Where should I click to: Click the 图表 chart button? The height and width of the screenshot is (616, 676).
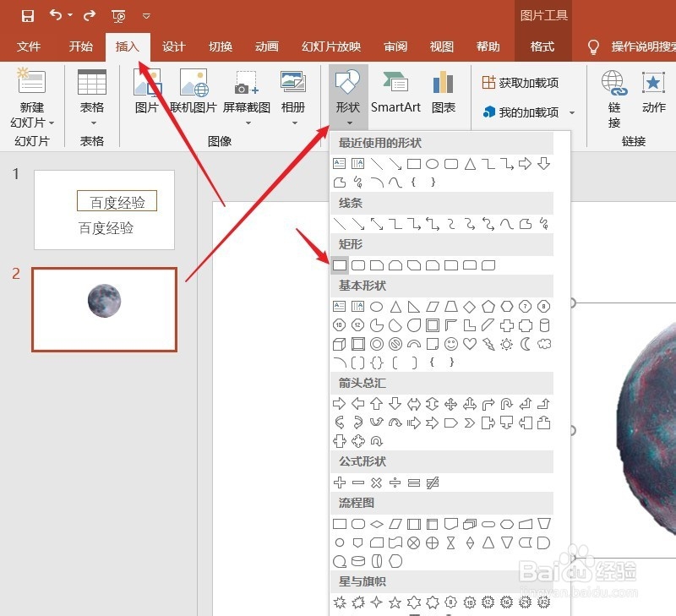point(443,91)
